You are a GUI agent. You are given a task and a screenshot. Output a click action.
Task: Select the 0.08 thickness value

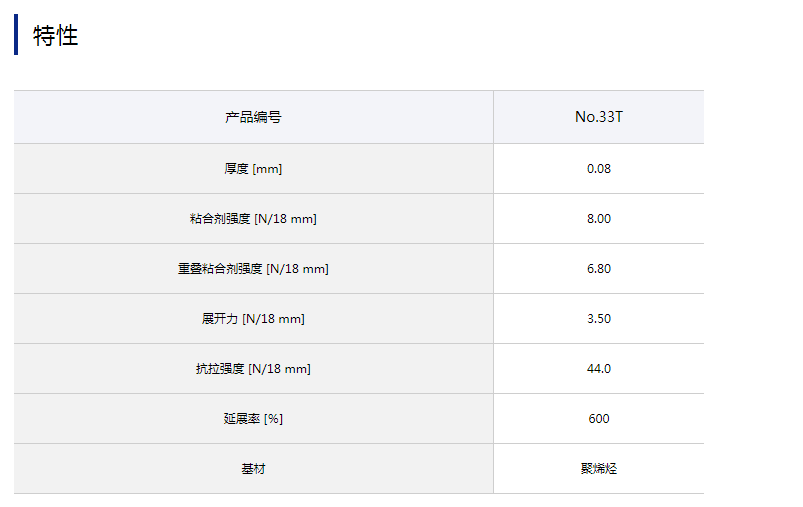(598, 169)
